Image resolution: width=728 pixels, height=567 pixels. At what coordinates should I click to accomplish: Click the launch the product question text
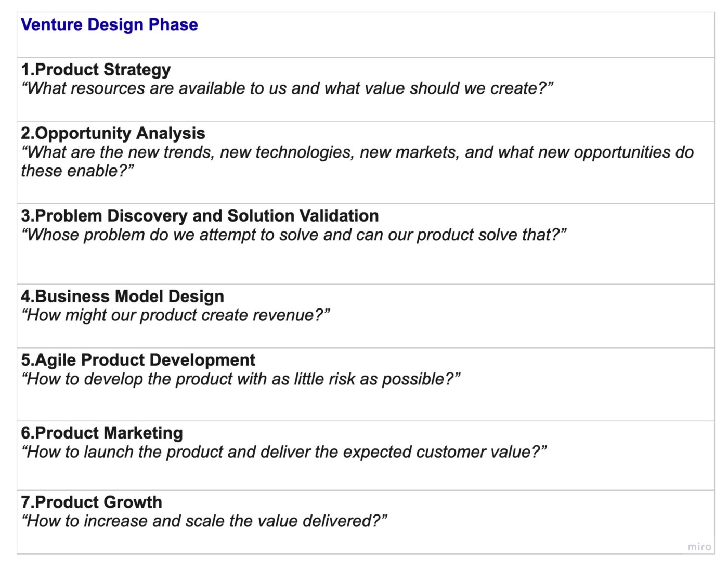pyautogui.click(x=284, y=452)
